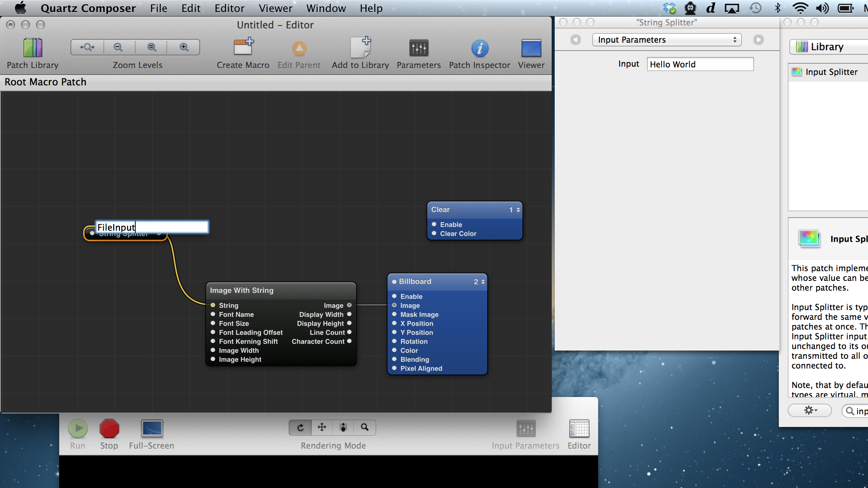Click the Wi-Fi status icon
868x488 pixels.
[x=800, y=8]
